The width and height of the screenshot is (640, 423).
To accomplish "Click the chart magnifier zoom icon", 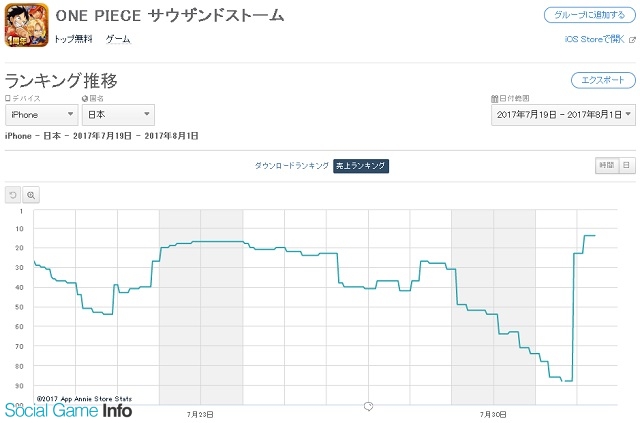I will (31, 195).
